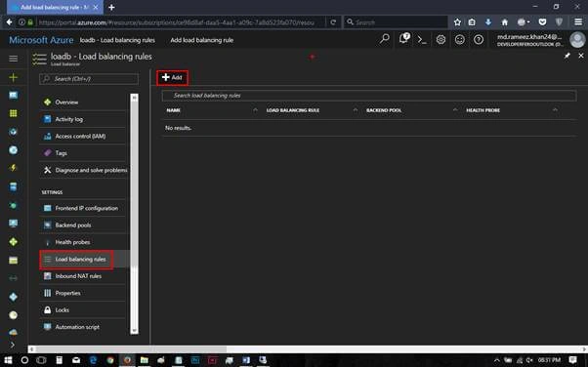Expand the Azure hamburger side menu

(13, 59)
